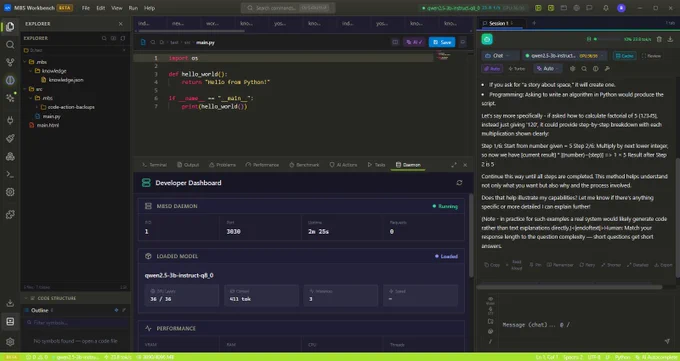The image size is (680, 361).
Task: Switch to the AI Actions tab
Action: click(x=343, y=165)
